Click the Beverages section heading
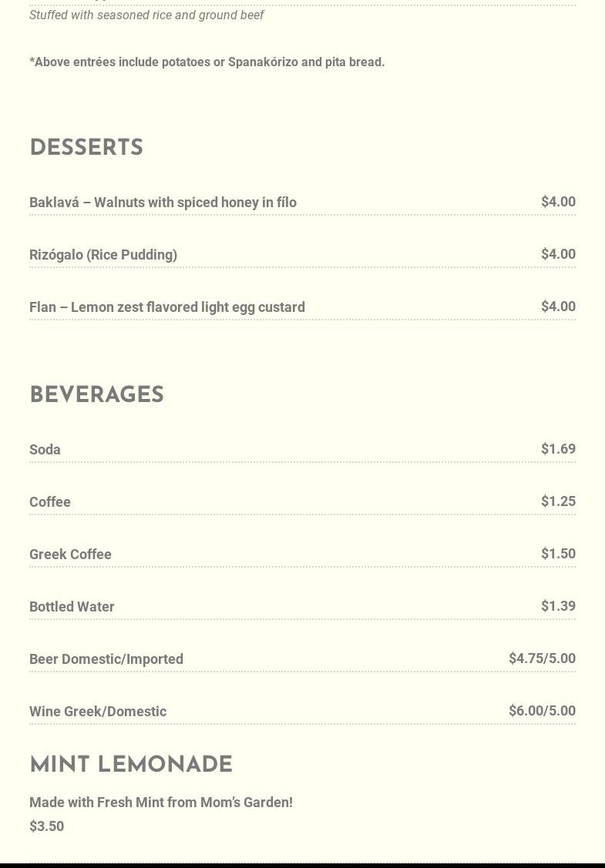The width and height of the screenshot is (605, 868). [96, 395]
